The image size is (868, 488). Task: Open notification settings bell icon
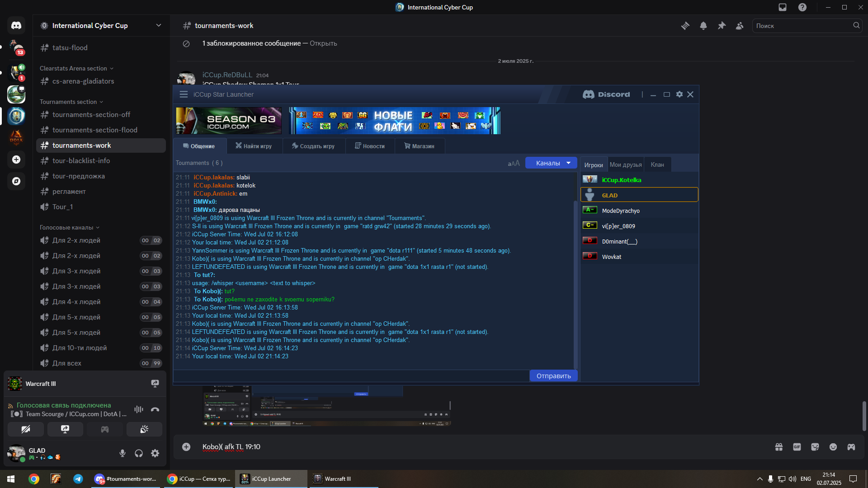pyautogui.click(x=703, y=26)
